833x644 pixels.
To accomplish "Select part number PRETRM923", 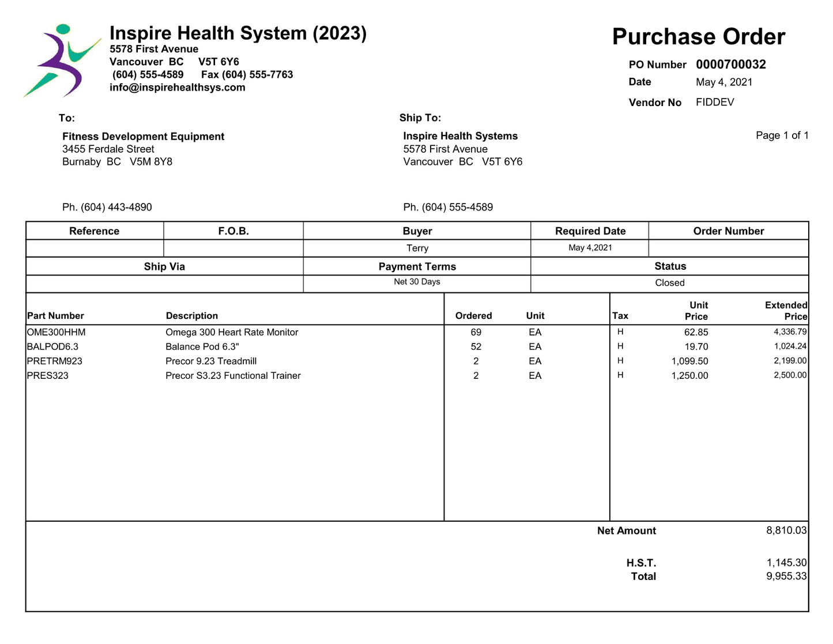I will pos(55,361).
